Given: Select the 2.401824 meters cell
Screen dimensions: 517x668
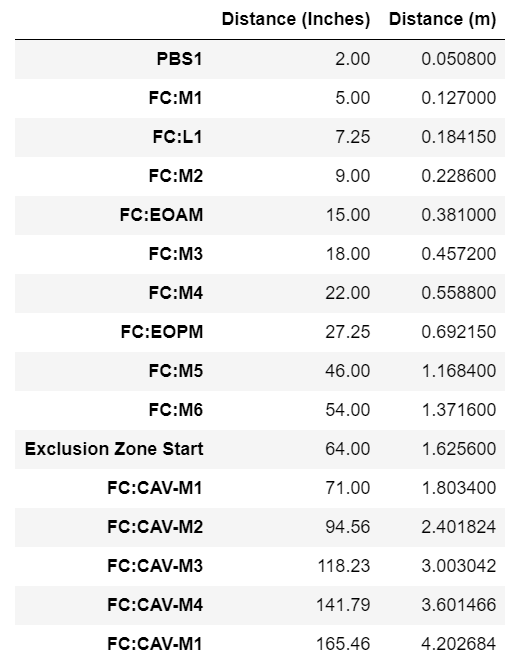Looking at the screenshot, I should click(x=459, y=527).
